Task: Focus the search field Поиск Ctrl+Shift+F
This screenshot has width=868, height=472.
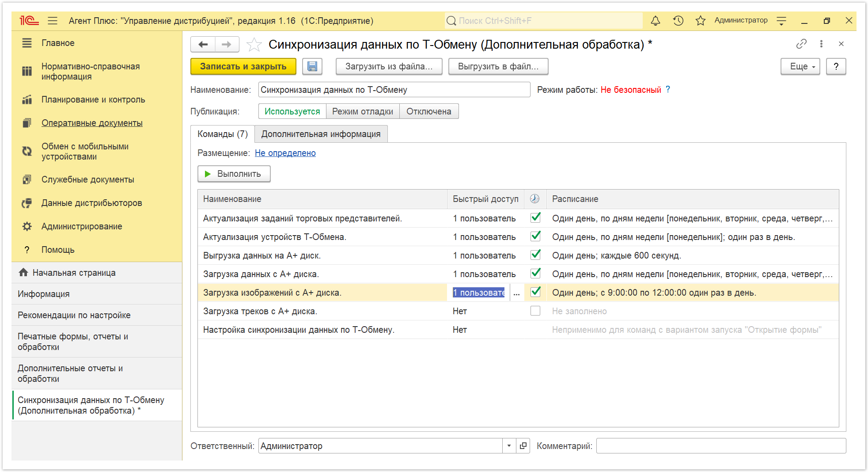Action: point(543,21)
